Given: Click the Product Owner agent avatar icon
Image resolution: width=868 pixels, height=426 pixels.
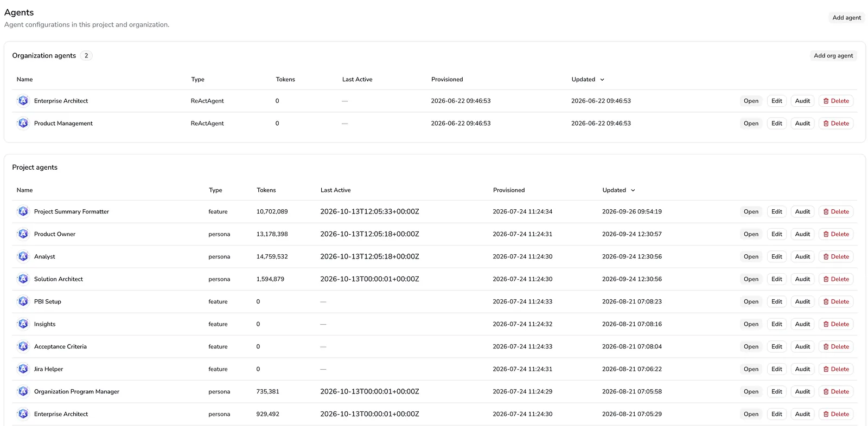Looking at the screenshot, I should [x=23, y=234].
